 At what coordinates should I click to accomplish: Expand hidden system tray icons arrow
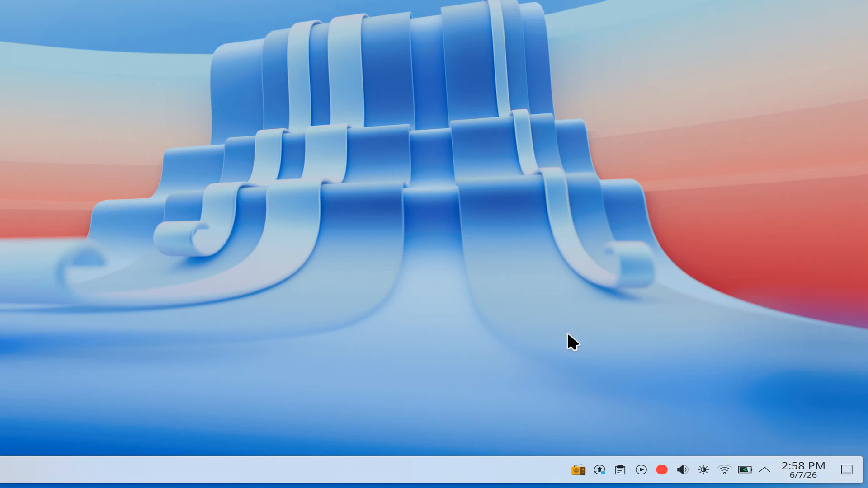765,470
